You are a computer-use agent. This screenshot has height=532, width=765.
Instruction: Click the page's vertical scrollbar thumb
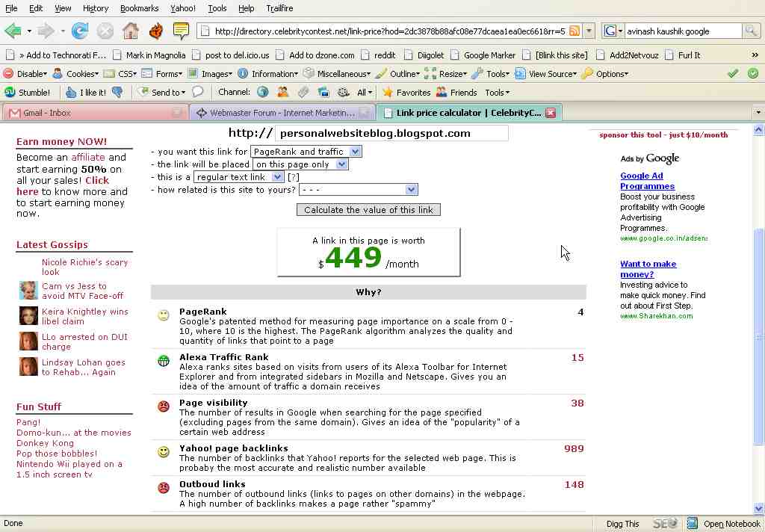(759, 336)
